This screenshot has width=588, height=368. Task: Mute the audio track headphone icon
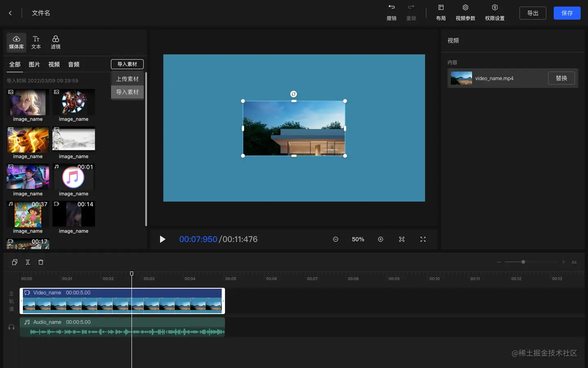11,327
